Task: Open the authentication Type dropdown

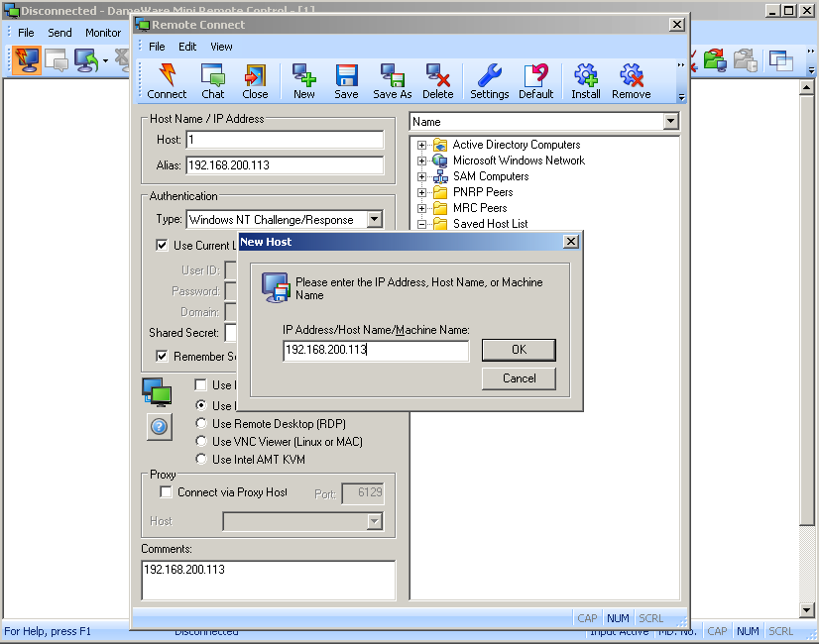Action: [x=374, y=220]
